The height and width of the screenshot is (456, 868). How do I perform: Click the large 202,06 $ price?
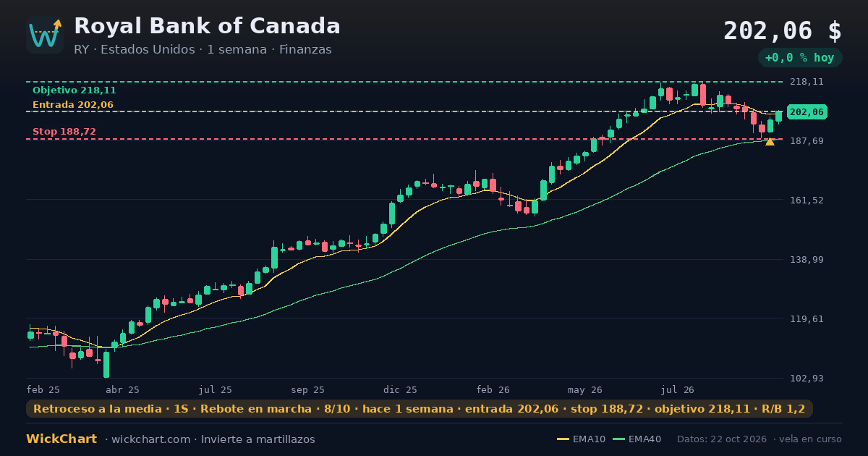click(783, 30)
